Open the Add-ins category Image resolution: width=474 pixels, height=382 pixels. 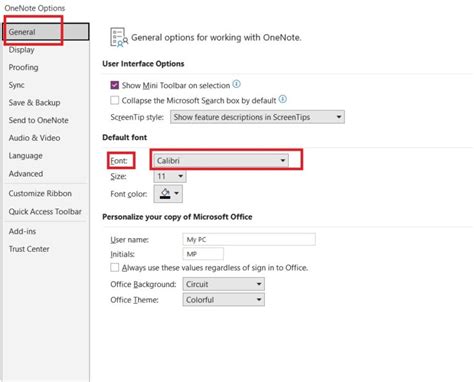[22, 231]
